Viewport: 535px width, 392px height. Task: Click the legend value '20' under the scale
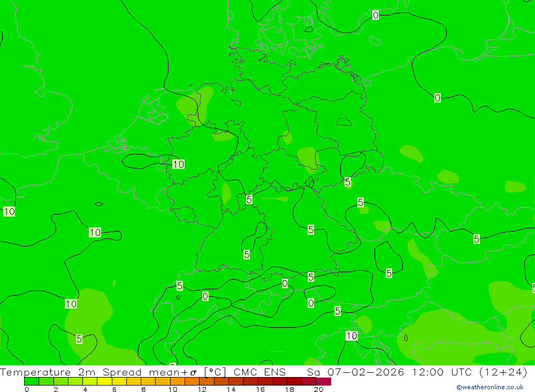pyautogui.click(x=319, y=389)
